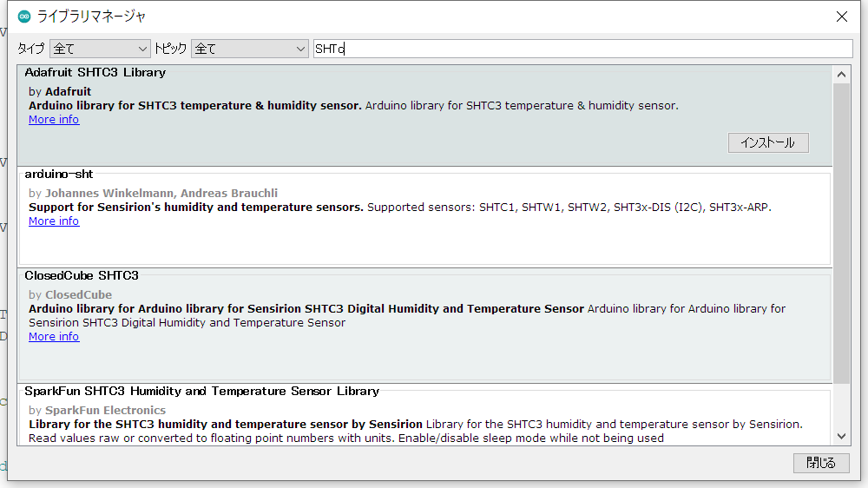Select the SparkFun SHTC3 Humidity and Temperature entry
Image resolution: width=868 pixels, height=488 pixels.
click(x=201, y=392)
